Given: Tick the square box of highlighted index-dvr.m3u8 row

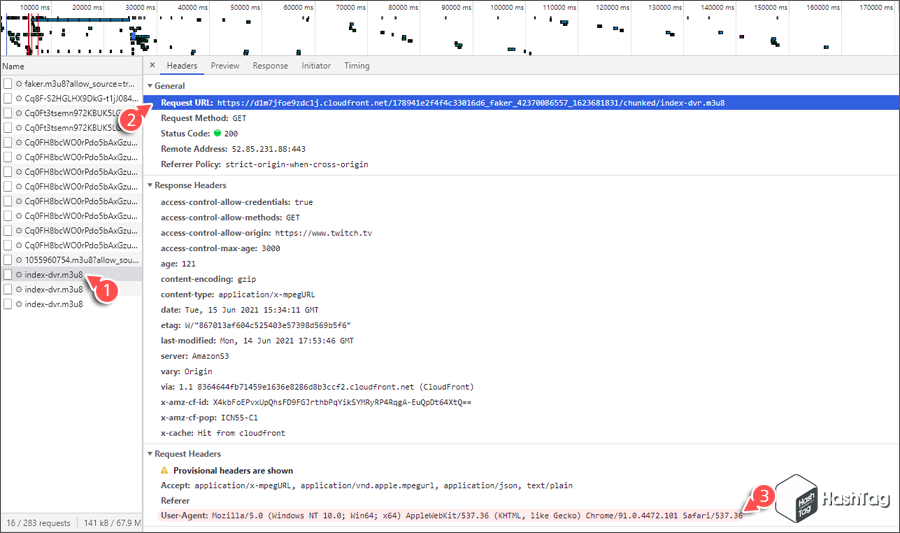Looking at the screenshot, I should [x=7, y=274].
